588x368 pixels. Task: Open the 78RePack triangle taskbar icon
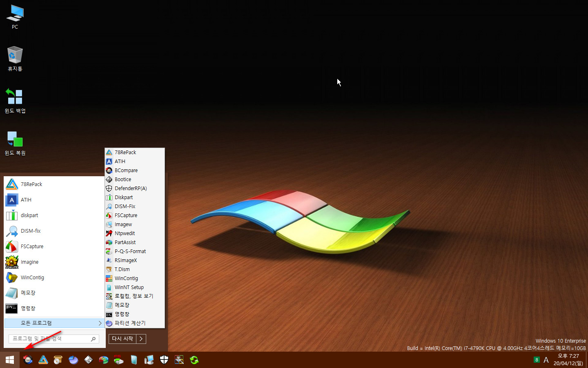(43, 360)
